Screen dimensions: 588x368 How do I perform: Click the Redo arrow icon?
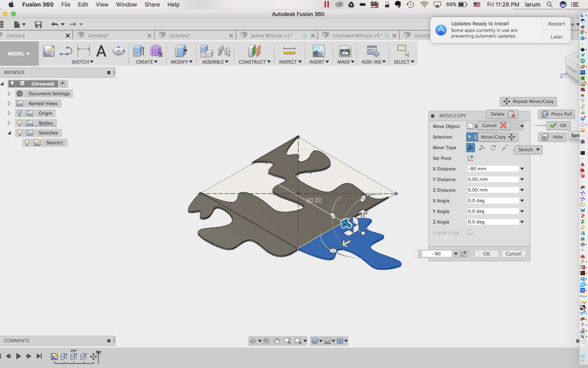tap(73, 24)
